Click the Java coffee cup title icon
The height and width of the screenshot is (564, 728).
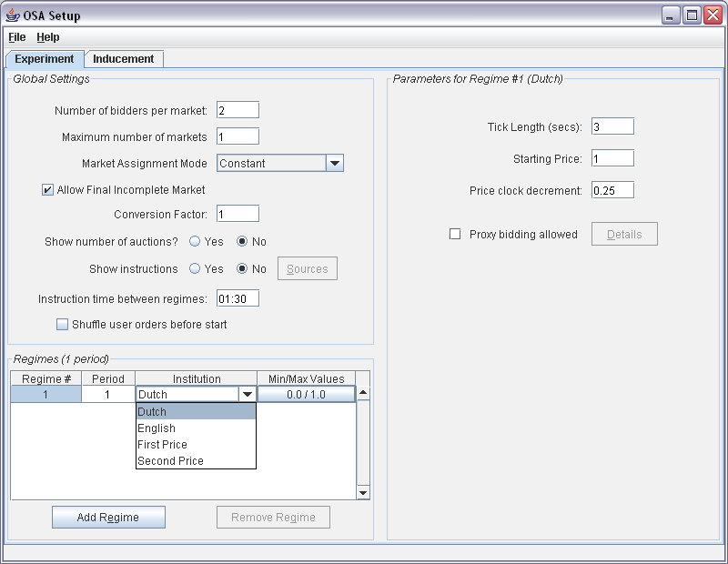coord(12,15)
